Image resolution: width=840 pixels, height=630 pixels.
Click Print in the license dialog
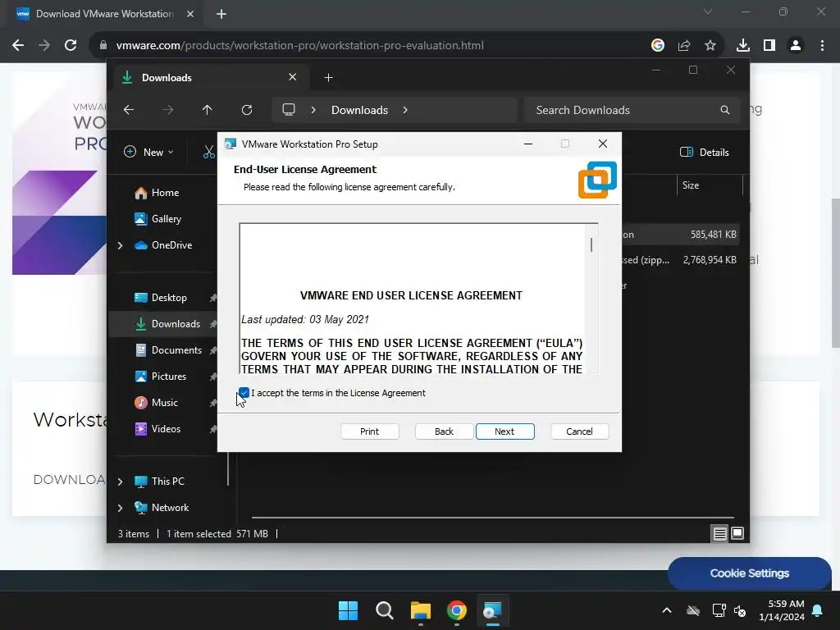[x=370, y=431]
